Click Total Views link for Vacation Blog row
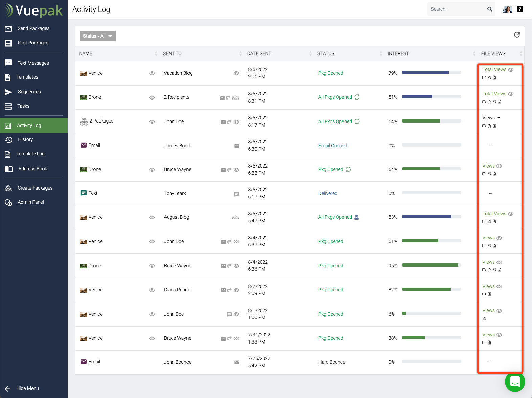Image resolution: width=532 pixels, height=398 pixels. (494, 70)
